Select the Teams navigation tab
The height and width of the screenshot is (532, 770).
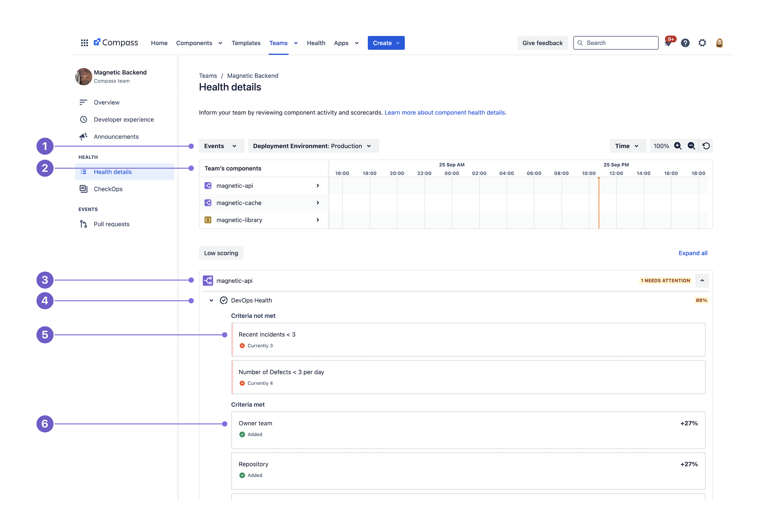(x=279, y=42)
